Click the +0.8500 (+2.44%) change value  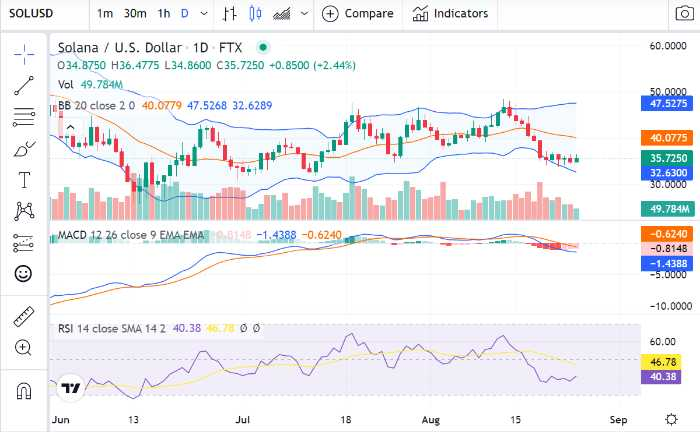pyautogui.click(x=312, y=66)
